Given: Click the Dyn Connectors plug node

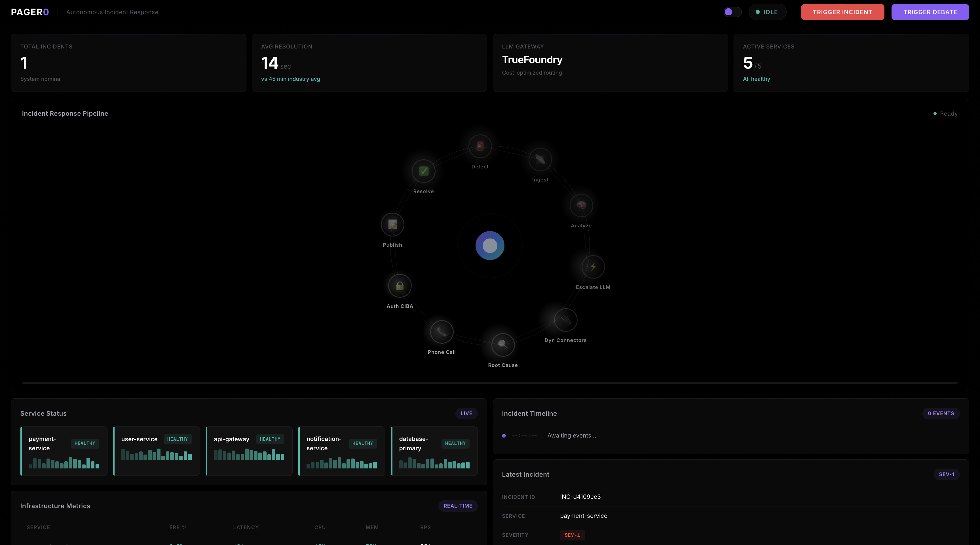Looking at the screenshot, I should click(x=565, y=320).
